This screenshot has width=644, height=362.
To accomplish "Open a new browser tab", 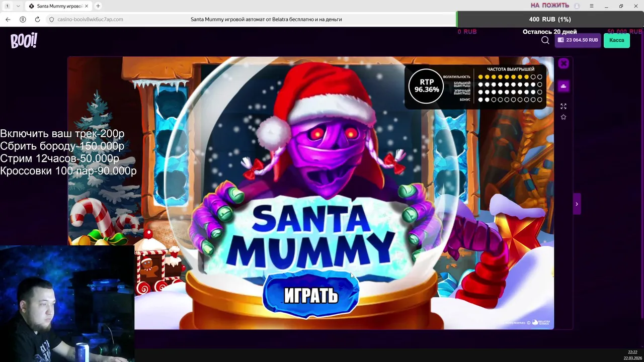I will [98, 6].
